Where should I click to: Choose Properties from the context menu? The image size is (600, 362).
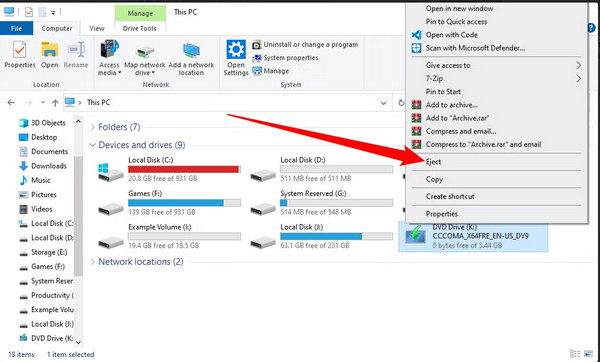[442, 214]
